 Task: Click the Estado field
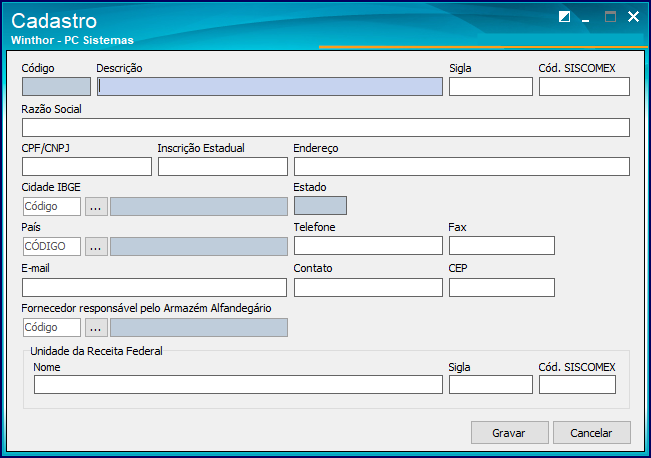click(320, 206)
